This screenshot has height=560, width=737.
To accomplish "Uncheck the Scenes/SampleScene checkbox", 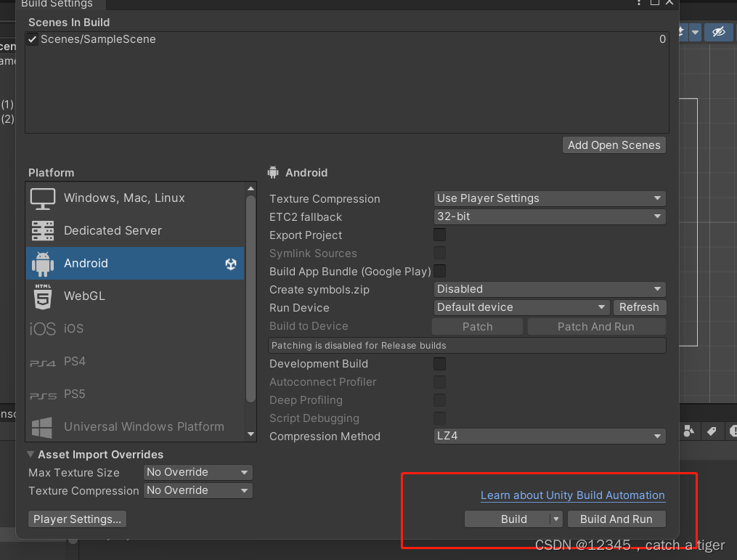I will [x=33, y=39].
